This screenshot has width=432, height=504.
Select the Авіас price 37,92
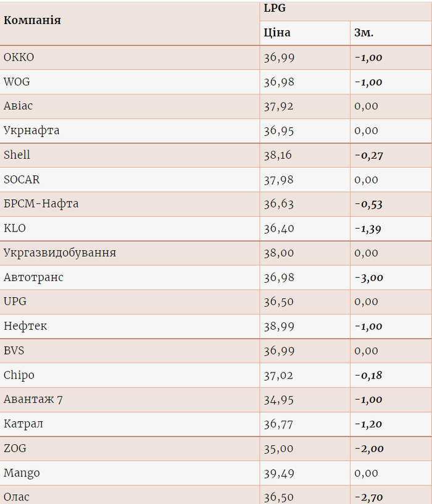pos(278,106)
